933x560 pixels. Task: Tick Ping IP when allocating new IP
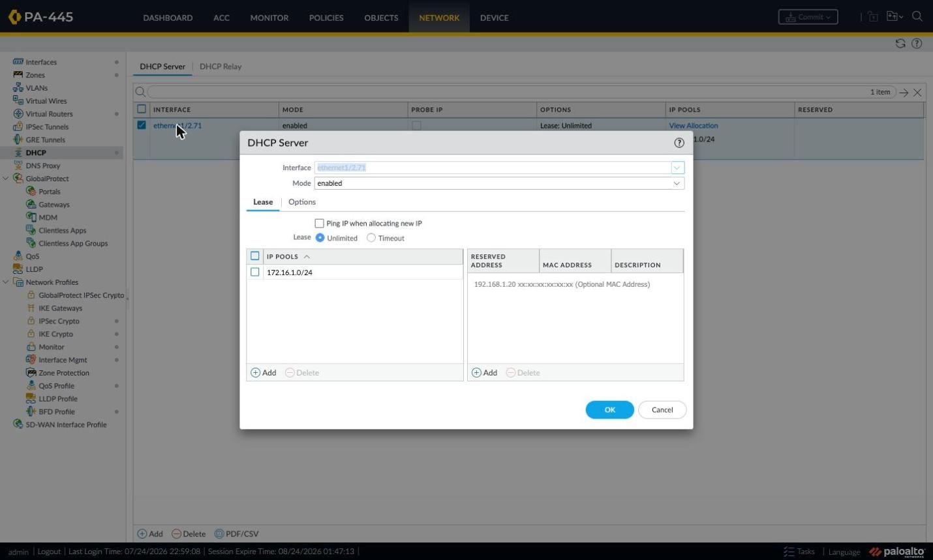coord(320,223)
